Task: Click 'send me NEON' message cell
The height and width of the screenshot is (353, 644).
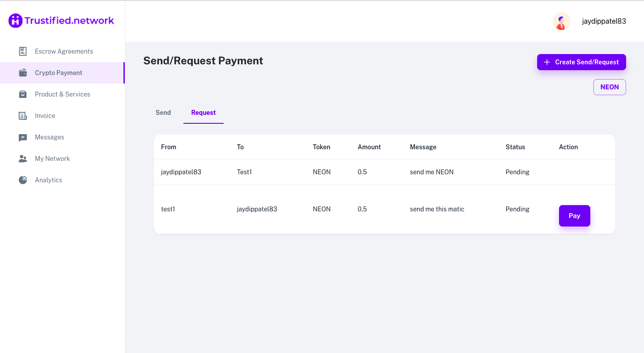Action: coord(432,172)
